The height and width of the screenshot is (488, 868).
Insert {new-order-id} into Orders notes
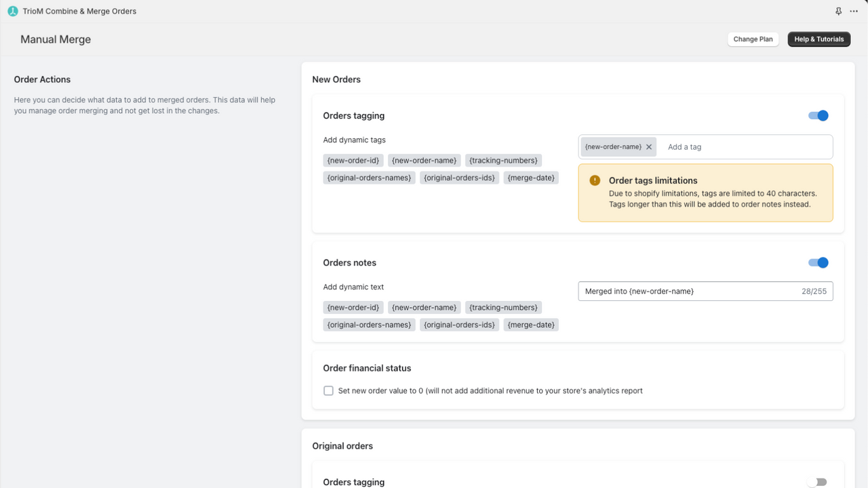pyautogui.click(x=353, y=308)
